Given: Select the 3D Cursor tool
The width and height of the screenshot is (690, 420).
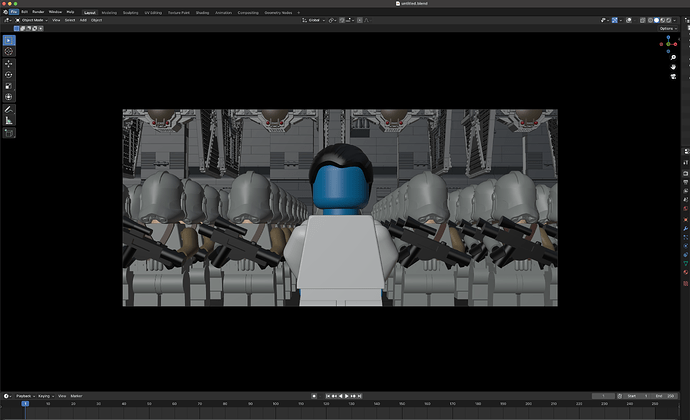Looking at the screenshot, I should 9,52.
